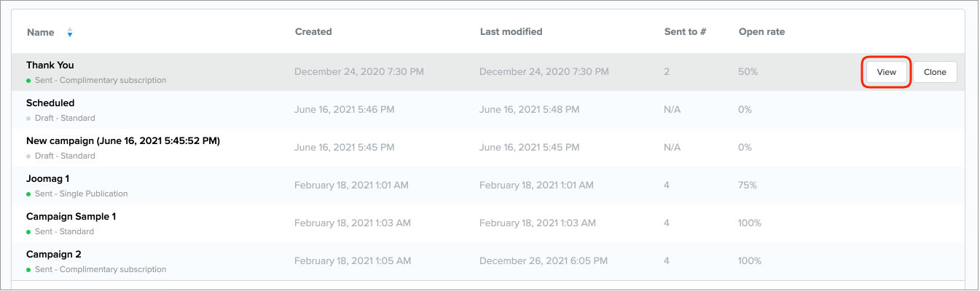Image resolution: width=980 pixels, height=291 pixels.
Task: Click gray draft status dot for New campaign
Action: point(28,156)
